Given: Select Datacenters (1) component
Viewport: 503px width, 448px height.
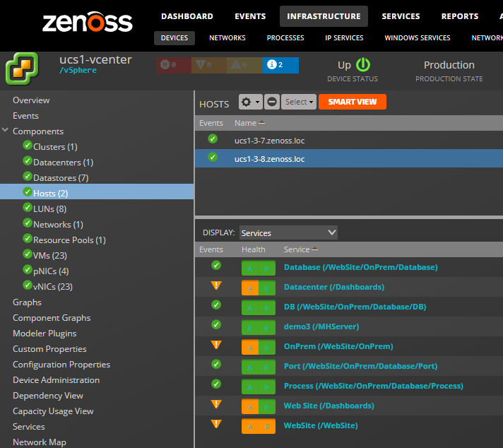Looking at the screenshot, I should (x=63, y=163).
